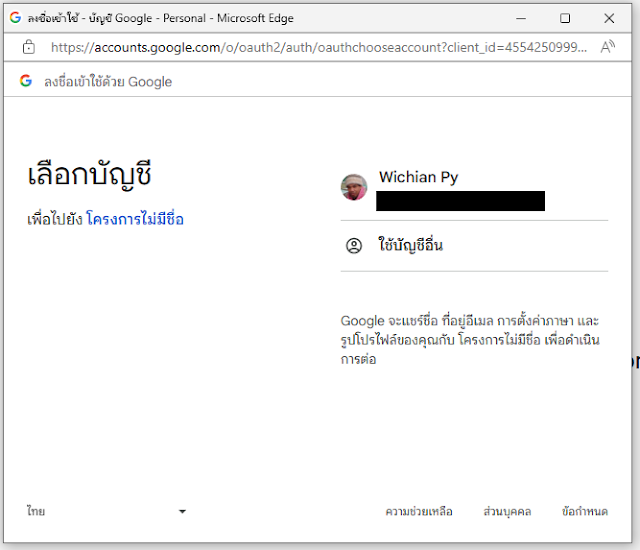Minimize the Microsoft Edge window

point(521,18)
